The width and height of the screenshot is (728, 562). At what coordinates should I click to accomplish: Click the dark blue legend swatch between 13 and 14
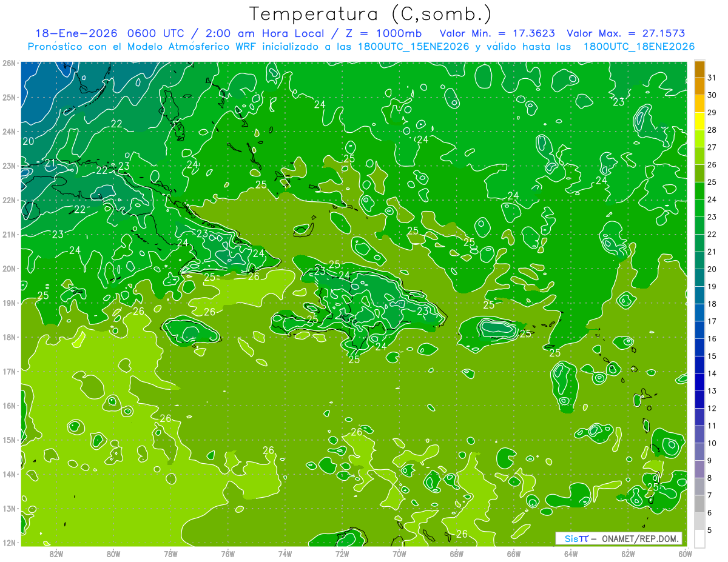699,382
